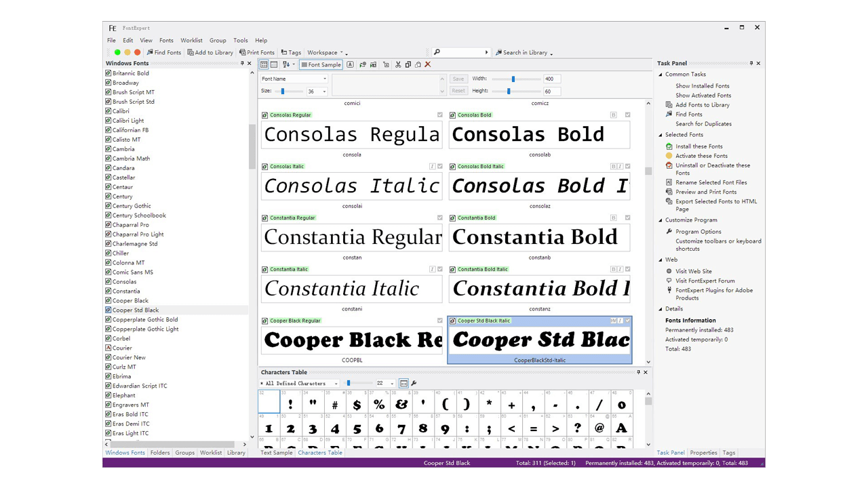Open the Fonts menu
868x488 pixels.
coord(166,41)
